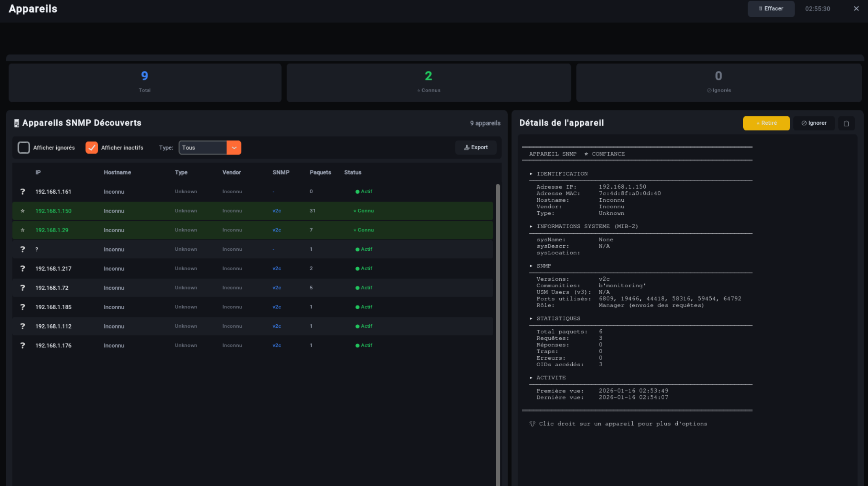Enable the Afficher ignorés checkbox
868x486 pixels.
[24, 147]
